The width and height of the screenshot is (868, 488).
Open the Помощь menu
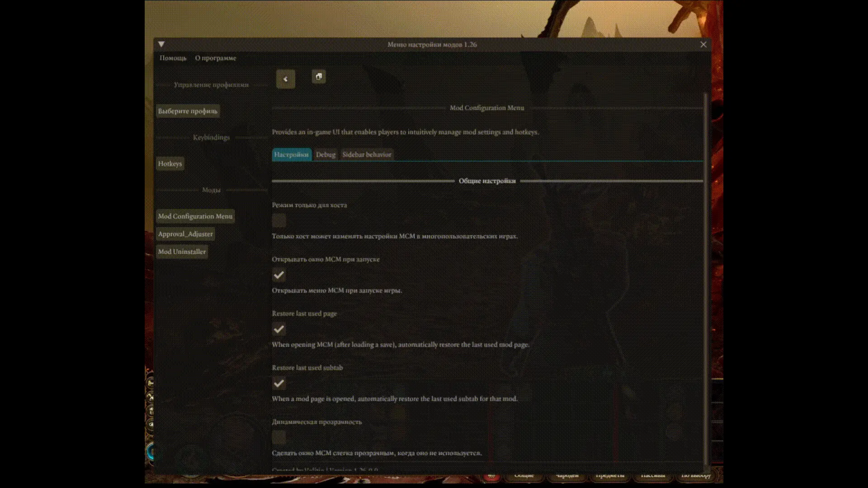pyautogui.click(x=173, y=58)
